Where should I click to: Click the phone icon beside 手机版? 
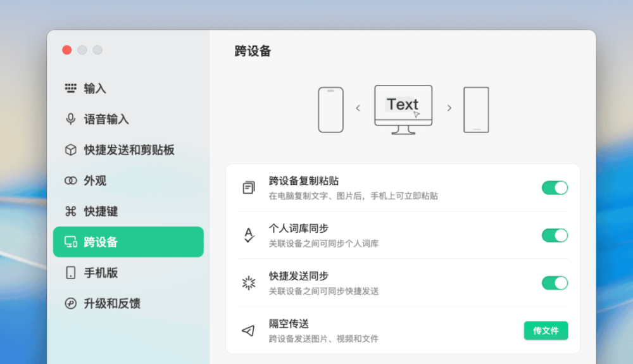[x=71, y=272]
